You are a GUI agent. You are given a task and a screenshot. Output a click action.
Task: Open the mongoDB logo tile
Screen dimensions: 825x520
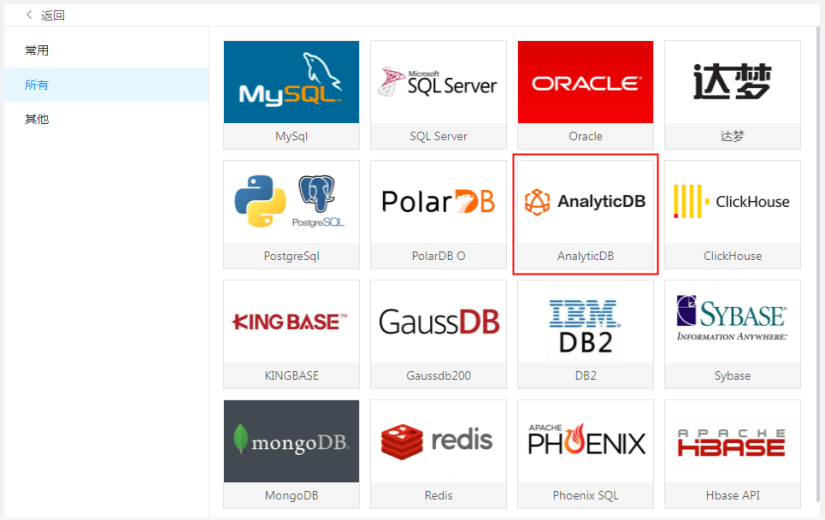coord(291,441)
